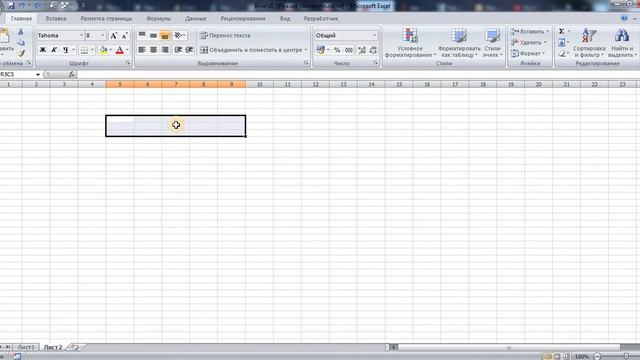This screenshot has width=640, height=360.
Task: Decrease decimal places
Action: (373, 50)
